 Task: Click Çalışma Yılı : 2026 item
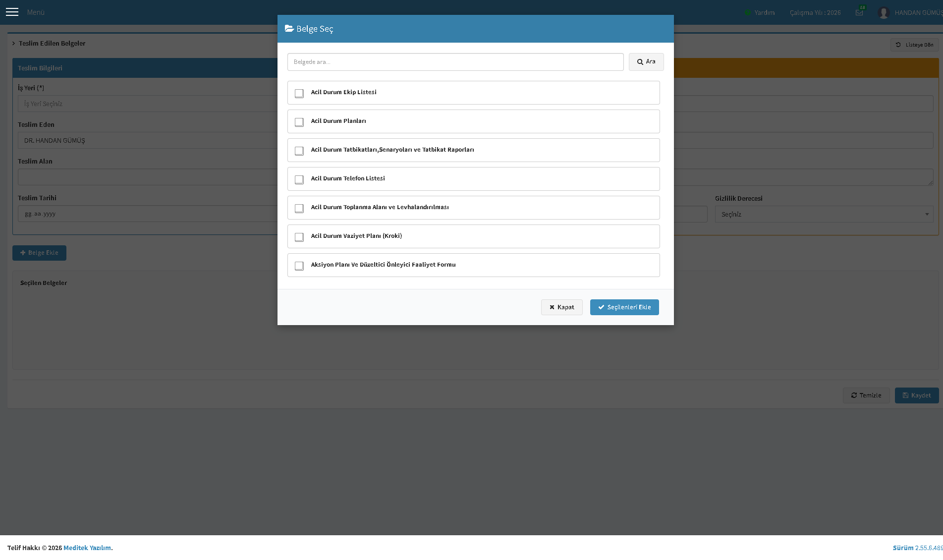point(815,12)
